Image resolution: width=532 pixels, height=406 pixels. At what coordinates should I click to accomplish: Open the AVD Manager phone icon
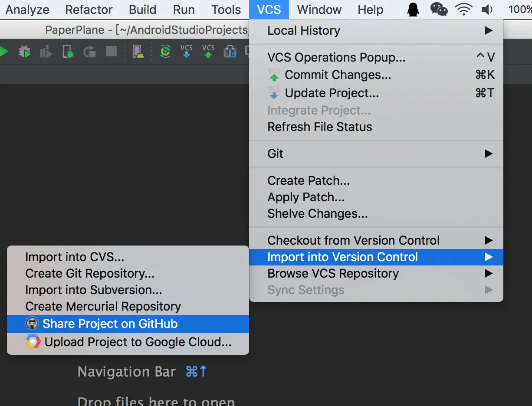tap(138, 52)
